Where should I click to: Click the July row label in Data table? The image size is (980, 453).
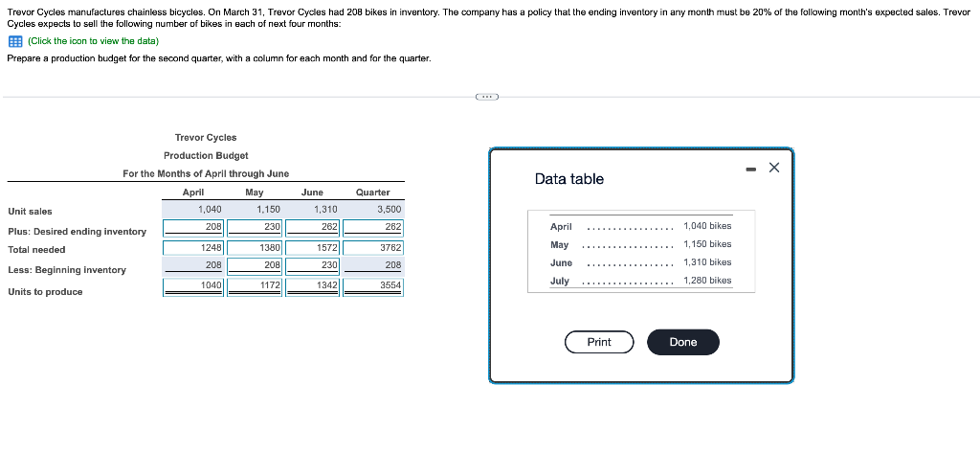[x=559, y=282]
